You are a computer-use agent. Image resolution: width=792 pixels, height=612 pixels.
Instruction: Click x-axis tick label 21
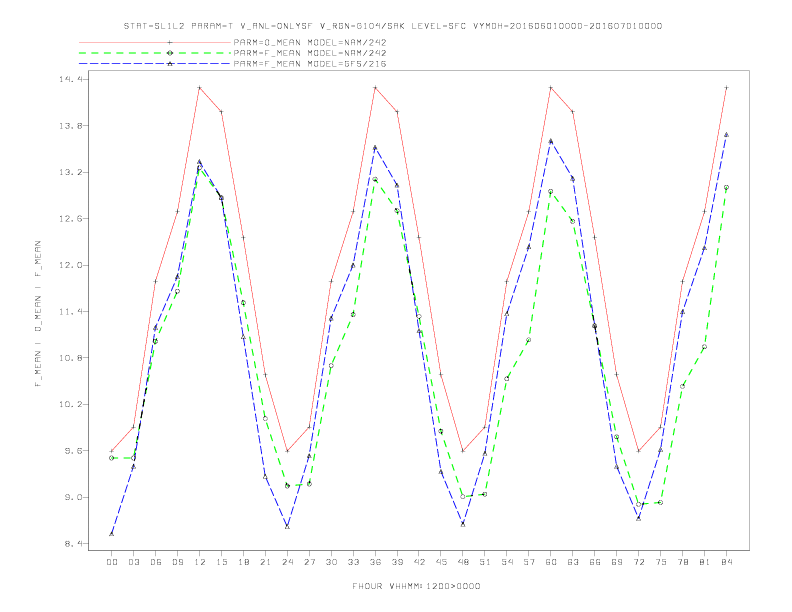tap(265, 562)
